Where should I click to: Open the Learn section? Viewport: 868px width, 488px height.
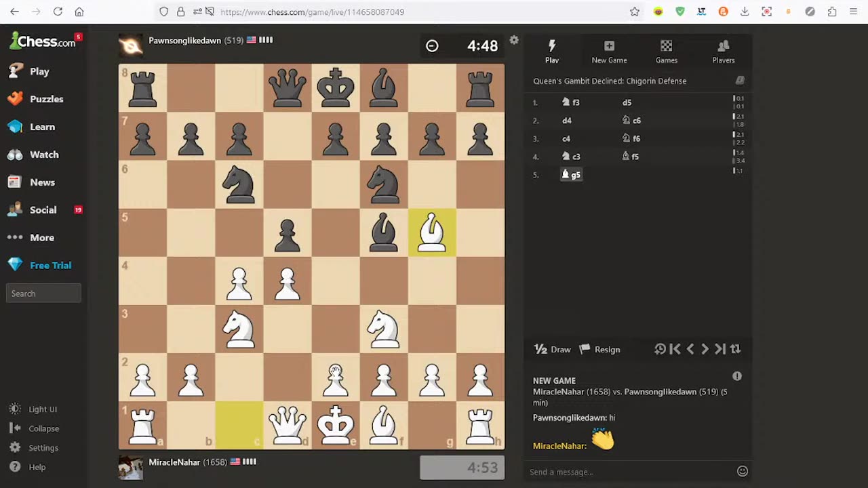pos(31,127)
